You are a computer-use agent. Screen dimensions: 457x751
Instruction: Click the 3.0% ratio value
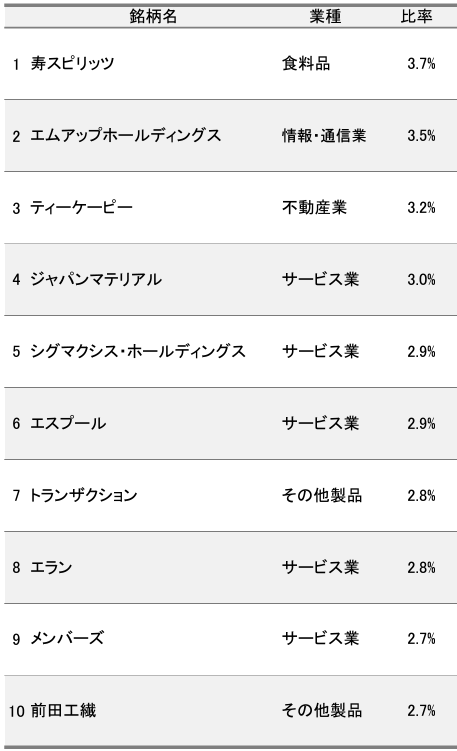tap(422, 280)
